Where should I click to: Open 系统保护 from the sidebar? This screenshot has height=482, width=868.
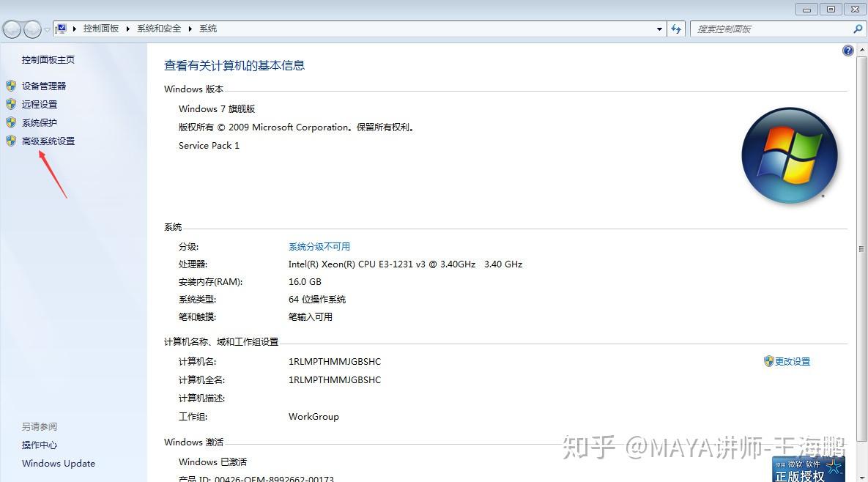[40, 122]
